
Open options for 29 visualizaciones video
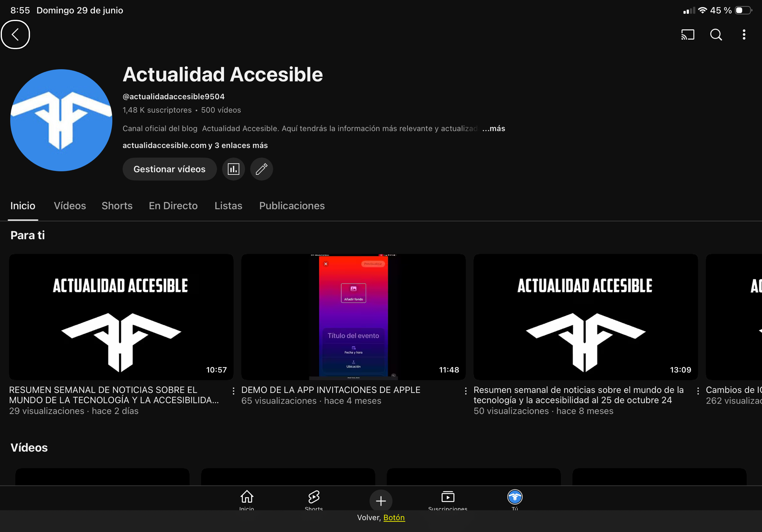pyautogui.click(x=234, y=391)
